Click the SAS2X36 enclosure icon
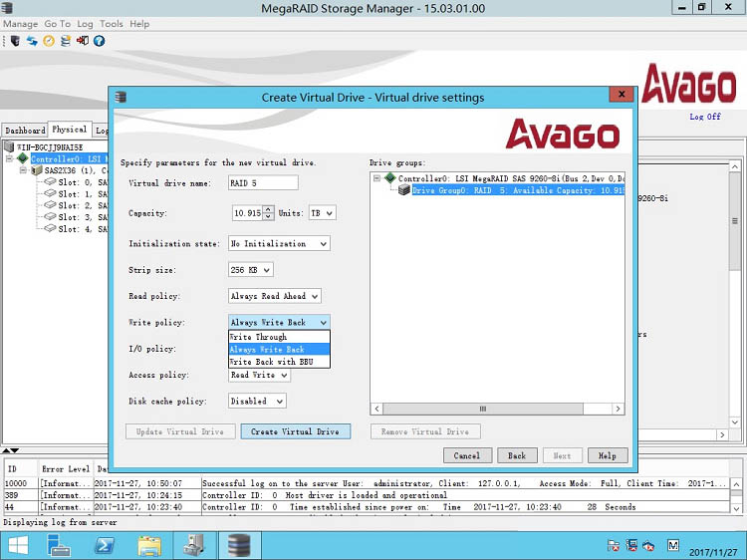 click(37, 170)
